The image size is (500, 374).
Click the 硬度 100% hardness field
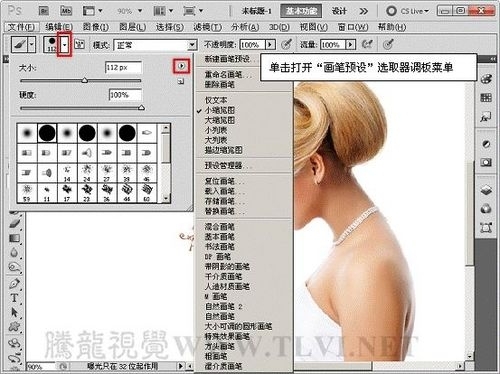125,95
